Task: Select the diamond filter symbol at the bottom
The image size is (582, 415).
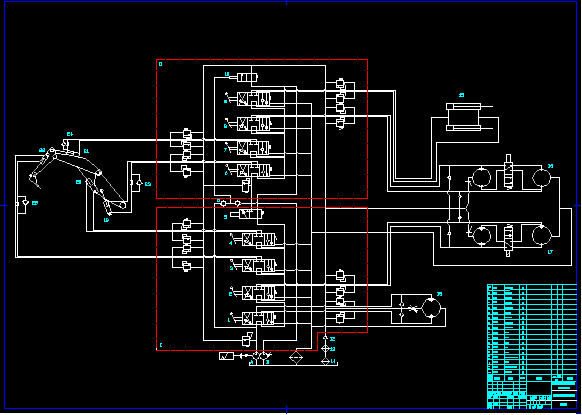Action: point(296,357)
